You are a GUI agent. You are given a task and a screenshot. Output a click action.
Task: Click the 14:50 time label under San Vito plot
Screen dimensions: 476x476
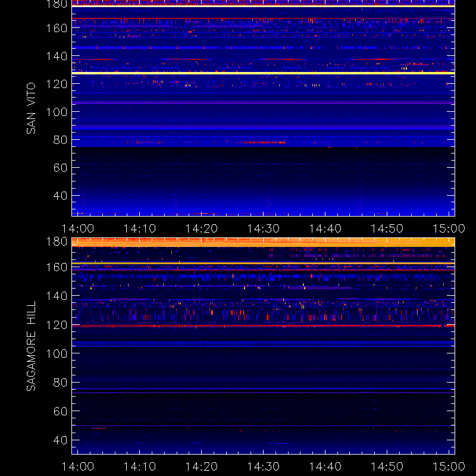pos(387,228)
